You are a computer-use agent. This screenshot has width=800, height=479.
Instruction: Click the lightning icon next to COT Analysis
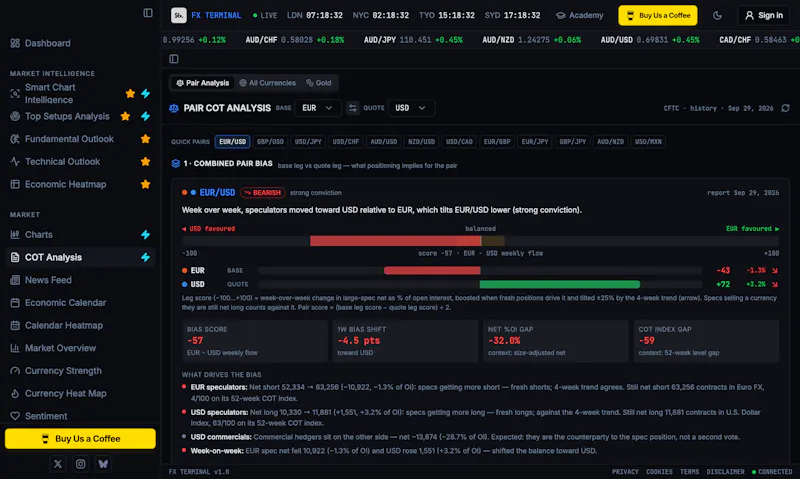[x=145, y=257]
